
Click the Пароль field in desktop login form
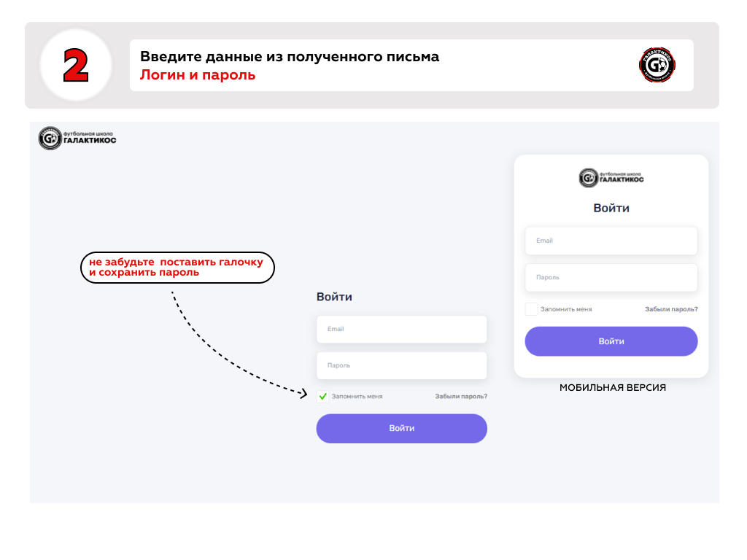pos(402,366)
